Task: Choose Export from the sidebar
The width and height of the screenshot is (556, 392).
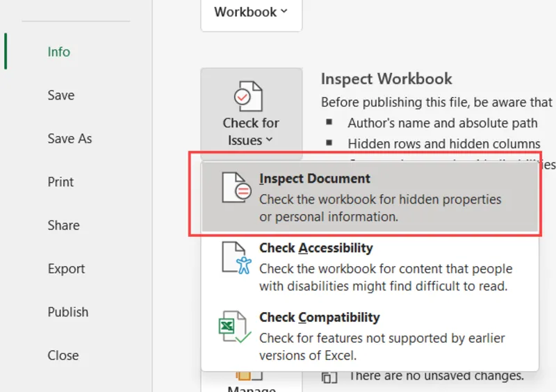Action: pyautogui.click(x=66, y=269)
